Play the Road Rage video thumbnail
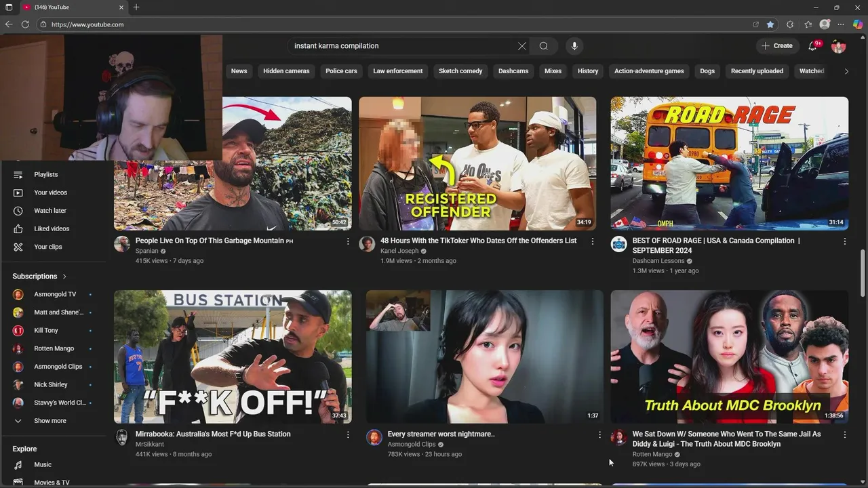Screen dimensions: 868x488 pyautogui.click(x=729, y=163)
